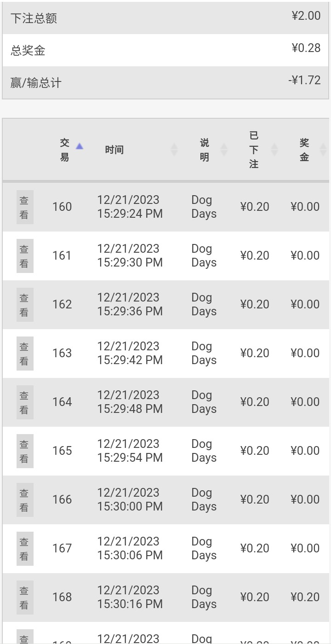The height and width of the screenshot is (644, 331).
Task: Click the 赢/输总计 summary row
Action: click(165, 82)
